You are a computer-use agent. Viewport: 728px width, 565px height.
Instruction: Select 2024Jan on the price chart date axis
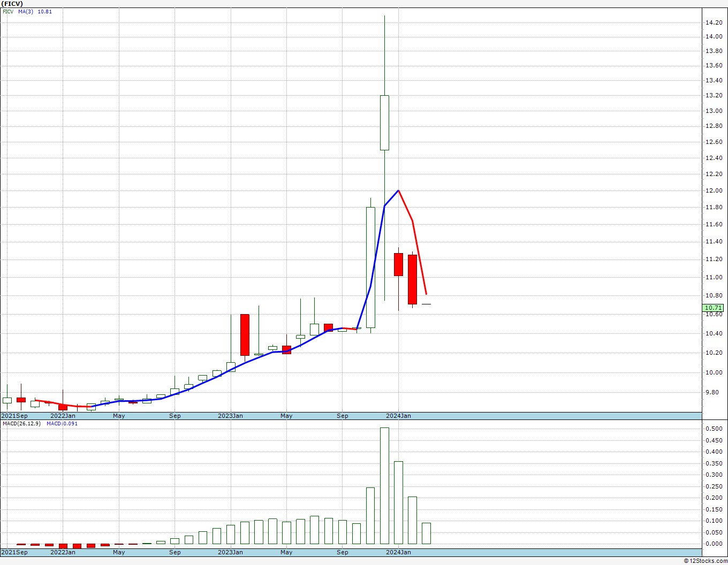click(x=398, y=416)
